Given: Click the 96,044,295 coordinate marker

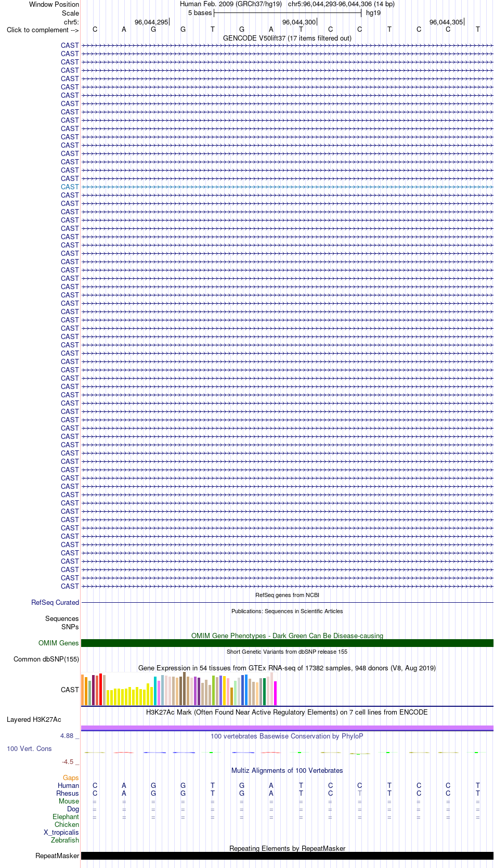Looking at the screenshot, I should (151, 22).
